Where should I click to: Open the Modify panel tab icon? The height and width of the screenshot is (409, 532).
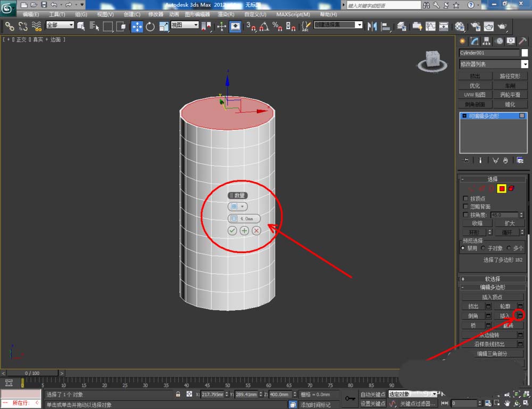473,41
